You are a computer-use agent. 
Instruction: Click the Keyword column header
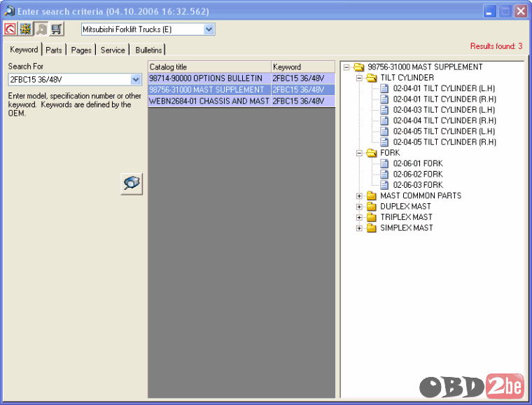tap(303, 67)
